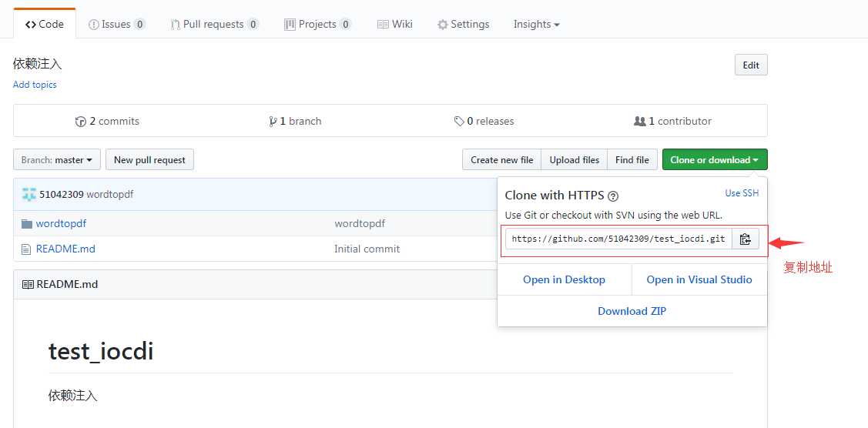
Task: Switch to the Pull requests tab
Action: pos(215,25)
